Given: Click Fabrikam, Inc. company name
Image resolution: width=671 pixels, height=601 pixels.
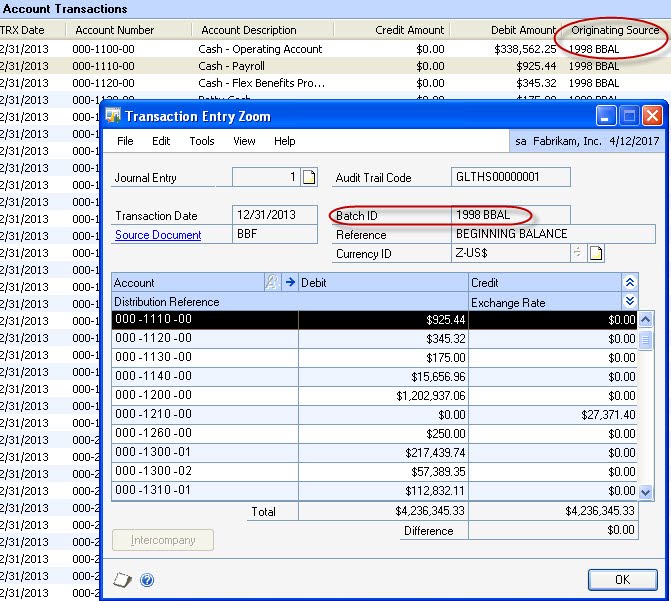Looking at the screenshot, I should [x=567, y=141].
